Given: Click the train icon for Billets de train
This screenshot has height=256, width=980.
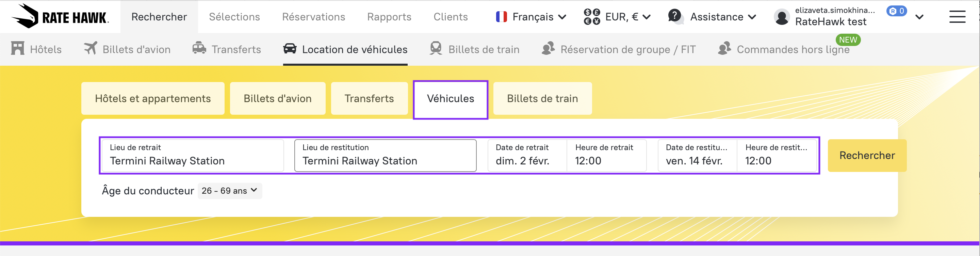Looking at the screenshot, I should pyautogui.click(x=436, y=48).
